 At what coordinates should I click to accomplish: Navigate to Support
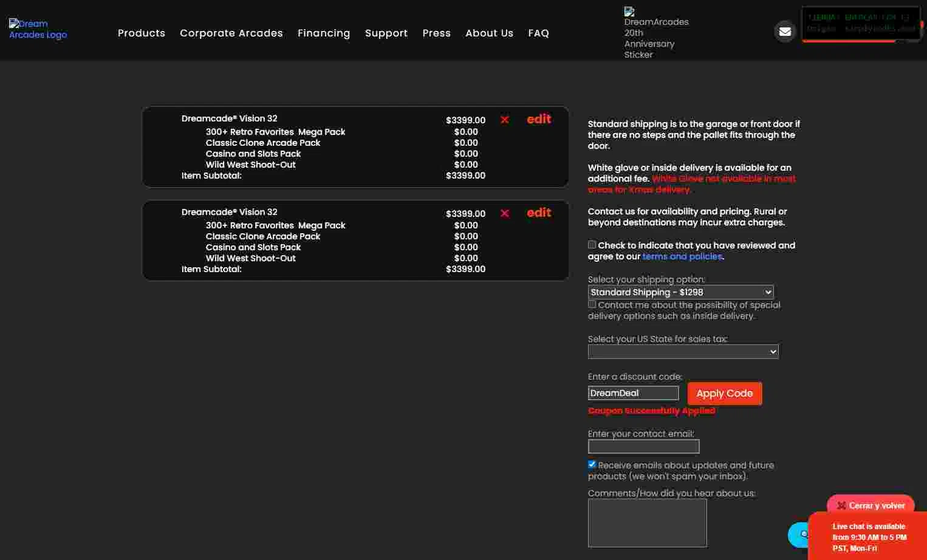386,33
